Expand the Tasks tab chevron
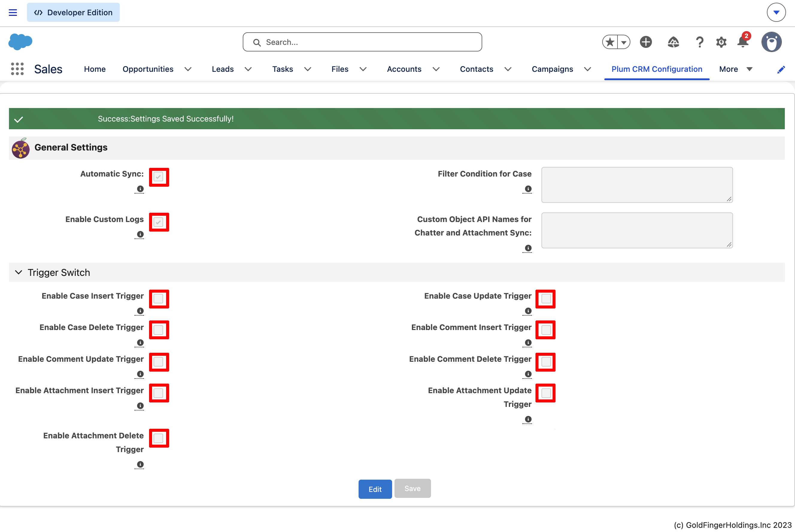 pyautogui.click(x=308, y=69)
